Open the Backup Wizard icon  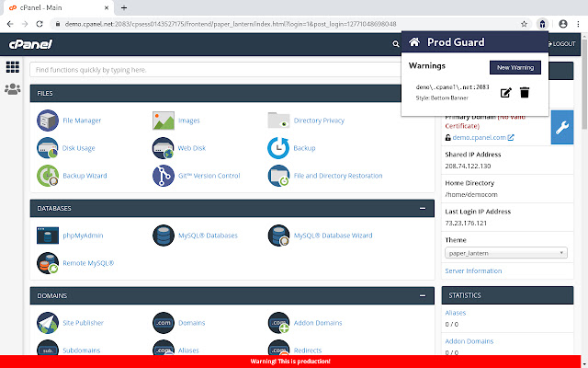point(48,176)
